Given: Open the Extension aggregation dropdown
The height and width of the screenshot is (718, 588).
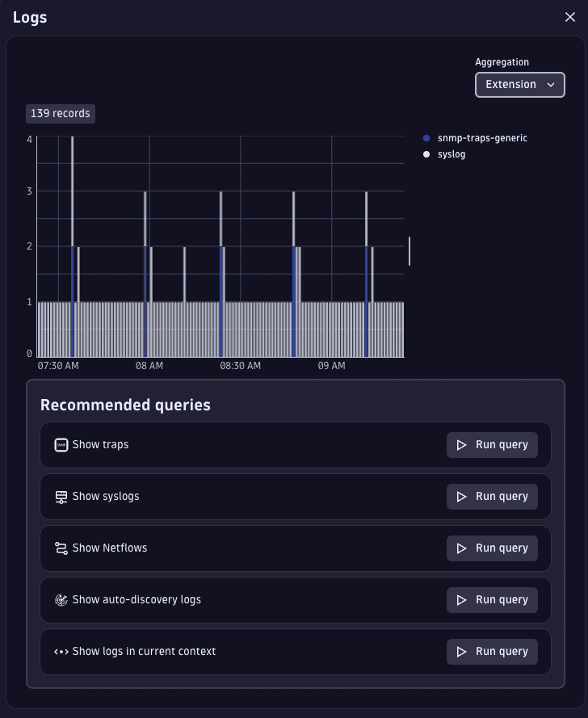Looking at the screenshot, I should (519, 84).
